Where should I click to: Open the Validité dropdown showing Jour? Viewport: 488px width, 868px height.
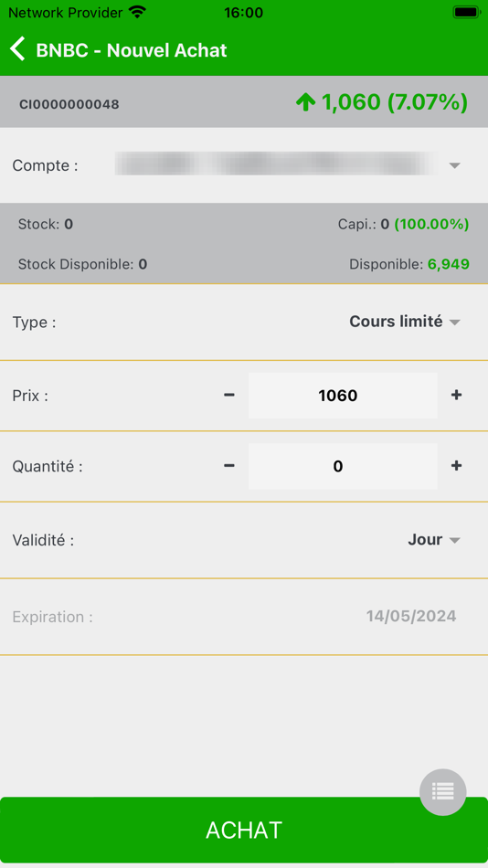tap(434, 540)
